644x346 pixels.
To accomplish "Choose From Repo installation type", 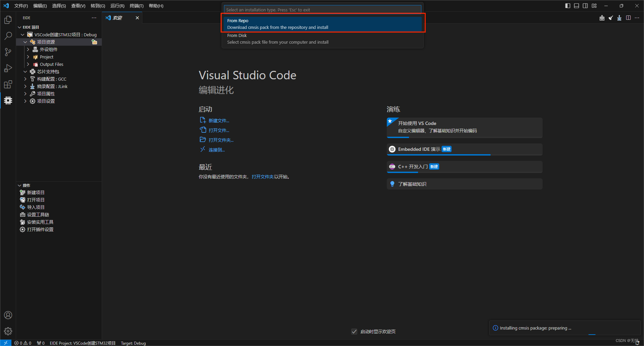I will coord(323,24).
